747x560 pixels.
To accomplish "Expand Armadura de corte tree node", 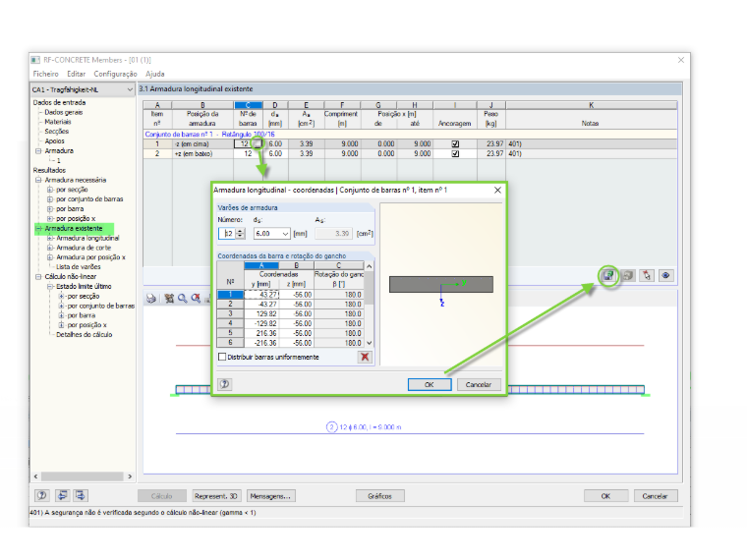I will pyautogui.click(x=50, y=248).
